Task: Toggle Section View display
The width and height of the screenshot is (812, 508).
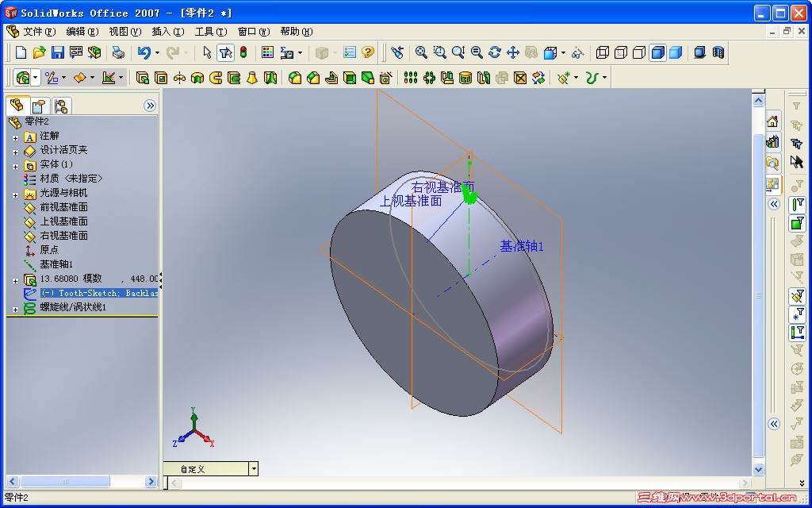Action: point(718,52)
